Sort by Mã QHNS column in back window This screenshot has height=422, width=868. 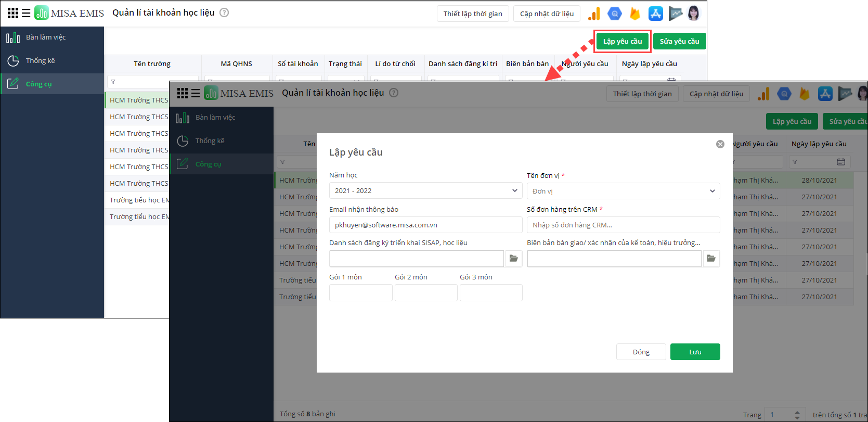[x=236, y=63]
